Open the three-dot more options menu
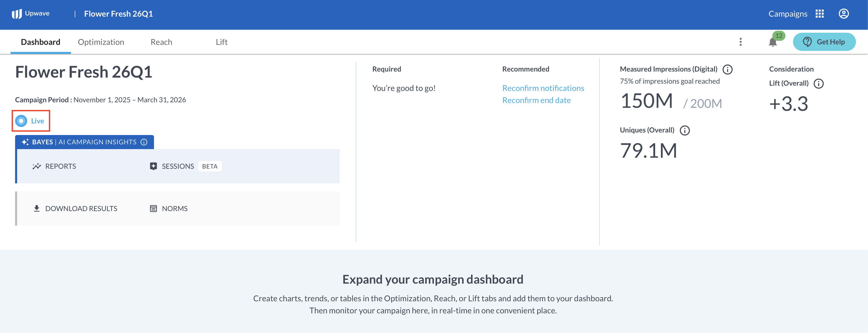 (x=740, y=42)
